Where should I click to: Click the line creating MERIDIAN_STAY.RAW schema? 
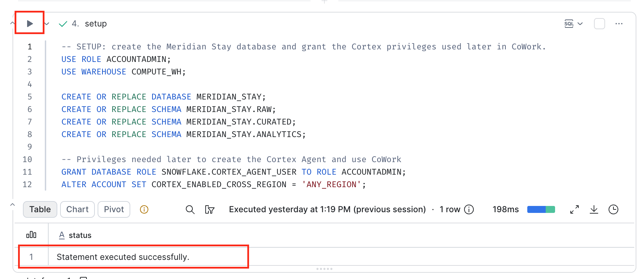point(168,109)
